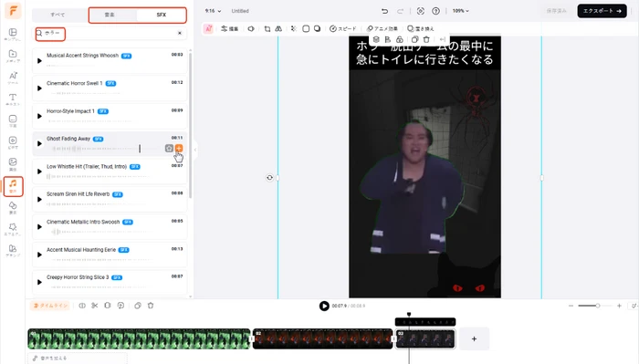
Task: Open the Audio sidebar panel
Action: [x=13, y=186]
